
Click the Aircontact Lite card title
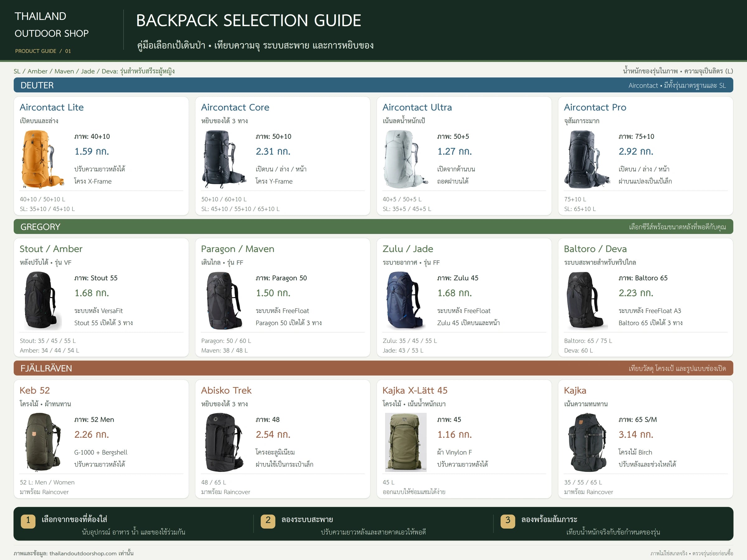click(52, 107)
